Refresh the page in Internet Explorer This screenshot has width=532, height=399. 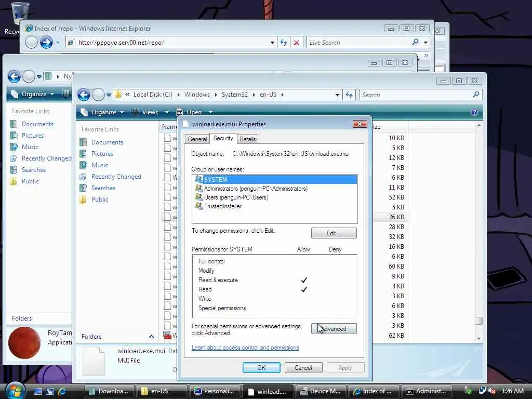(x=283, y=43)
